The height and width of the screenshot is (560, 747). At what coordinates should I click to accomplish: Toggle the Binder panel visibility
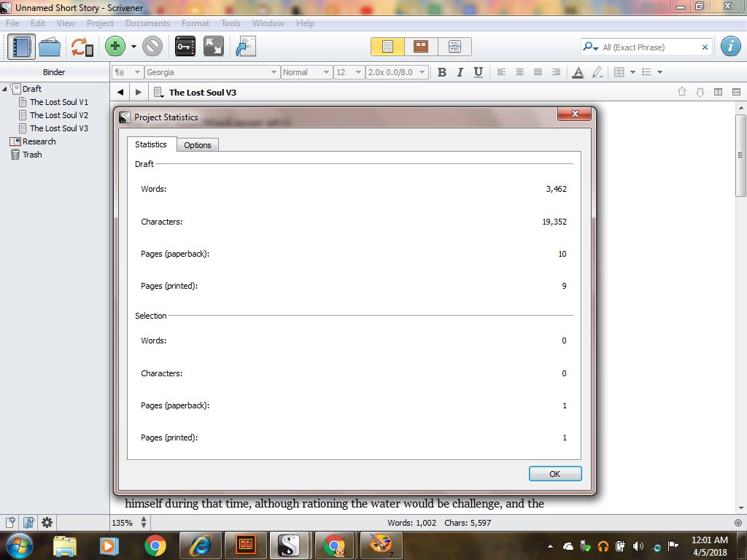[23, 46]
